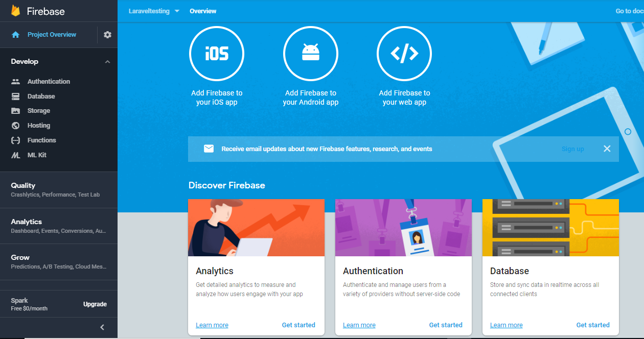Image resolution: width=644 pixels, height=339 pixels.
Task: Add Firebase to web app circle
Action: (404, 54)
